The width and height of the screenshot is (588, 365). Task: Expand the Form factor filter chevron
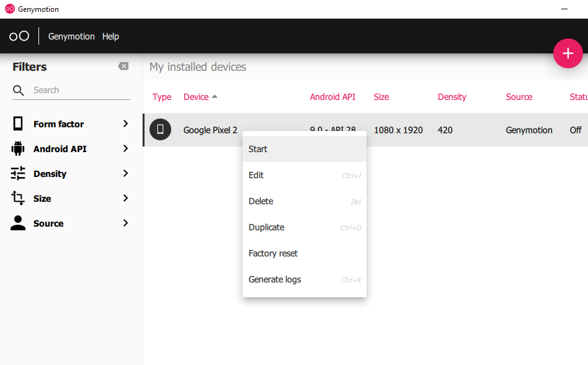point(125,124)
